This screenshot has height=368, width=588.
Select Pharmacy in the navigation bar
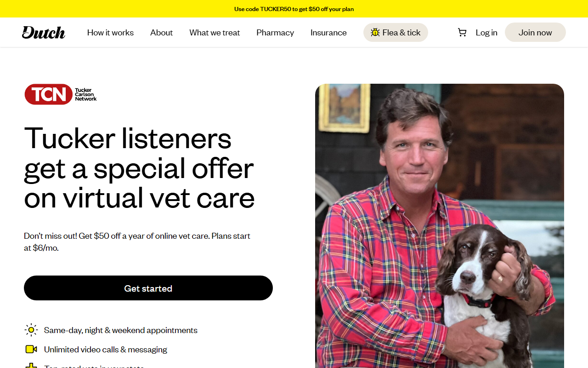pyautogui.click(x=275, y=33)
